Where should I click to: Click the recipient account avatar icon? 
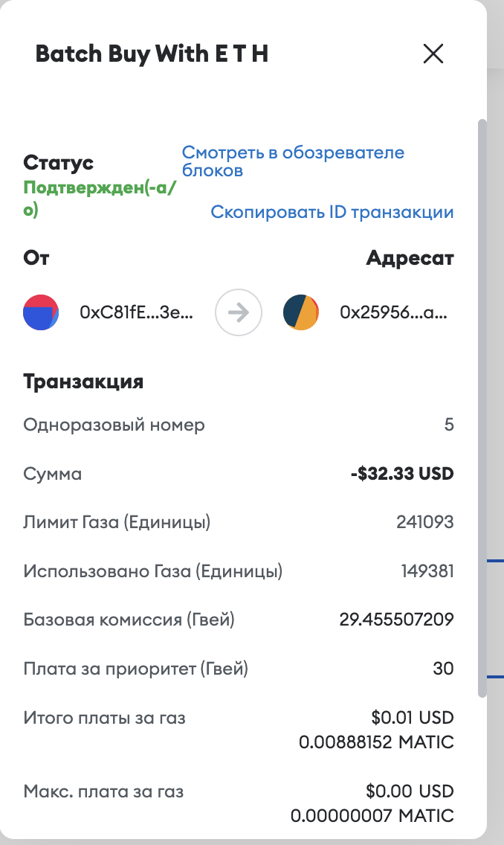(x=301, y=312)
